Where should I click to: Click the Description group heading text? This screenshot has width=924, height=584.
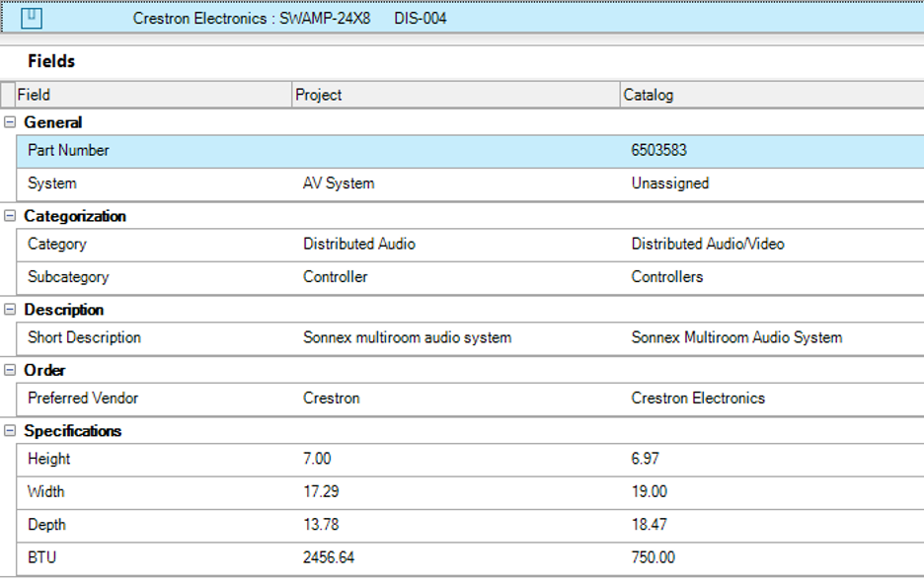pyautogui.click(x=63, y=310)
